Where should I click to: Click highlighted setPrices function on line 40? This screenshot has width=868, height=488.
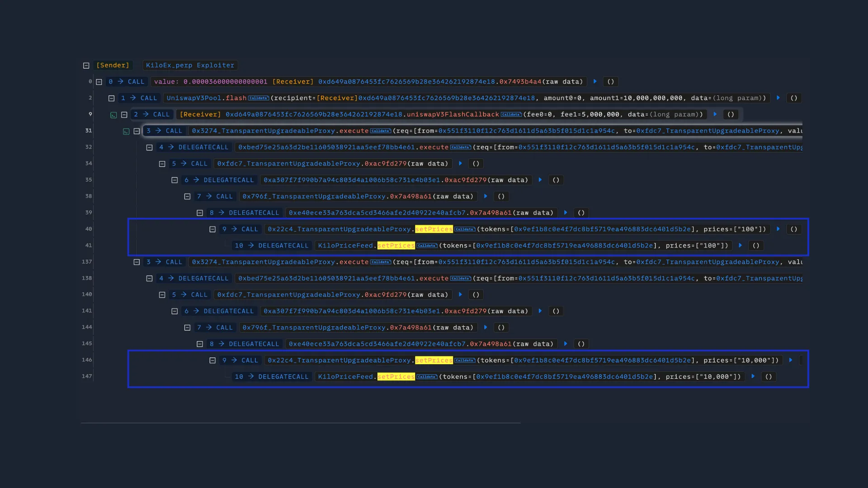point(434,229)
